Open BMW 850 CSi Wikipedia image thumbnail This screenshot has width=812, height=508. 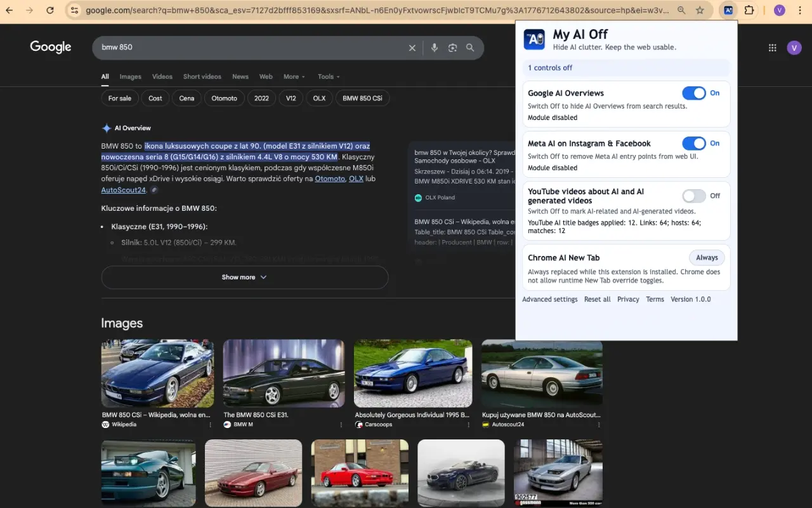coord(157,373)
